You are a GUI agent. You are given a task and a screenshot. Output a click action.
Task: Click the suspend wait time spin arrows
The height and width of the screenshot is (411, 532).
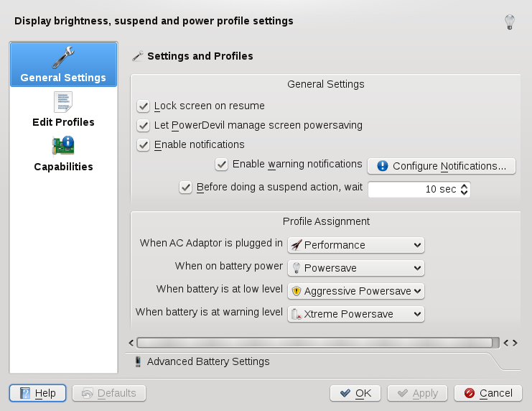(464, 189)
